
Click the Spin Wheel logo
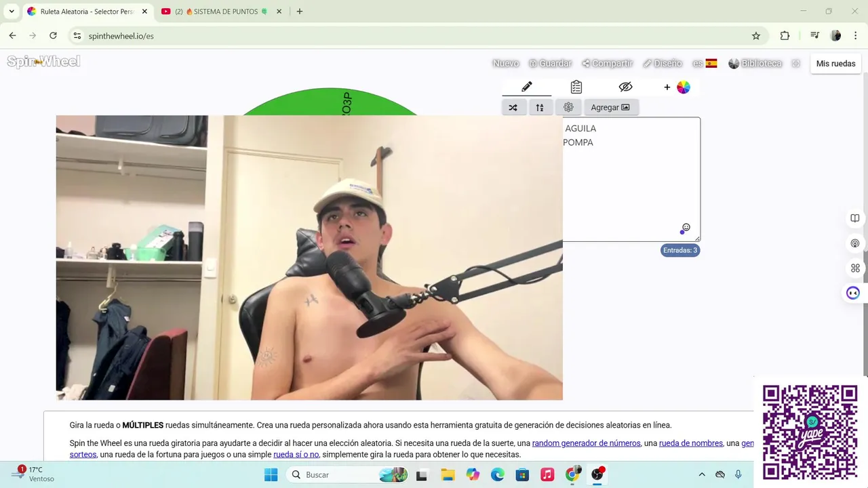43,62
